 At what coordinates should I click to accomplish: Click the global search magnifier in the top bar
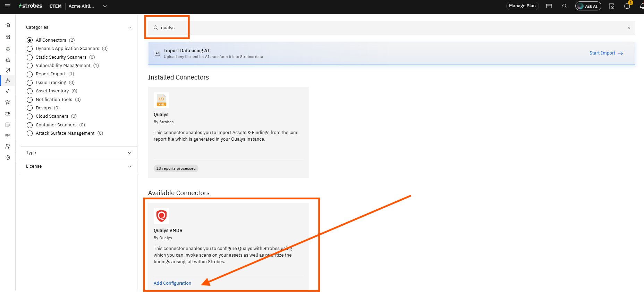point(565,6)
